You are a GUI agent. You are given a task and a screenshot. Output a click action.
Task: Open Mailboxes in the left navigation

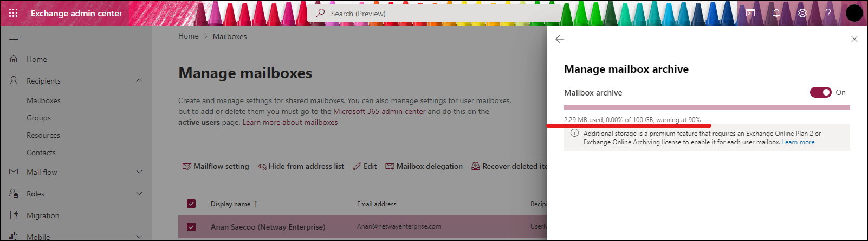click(x=43, y=100)
